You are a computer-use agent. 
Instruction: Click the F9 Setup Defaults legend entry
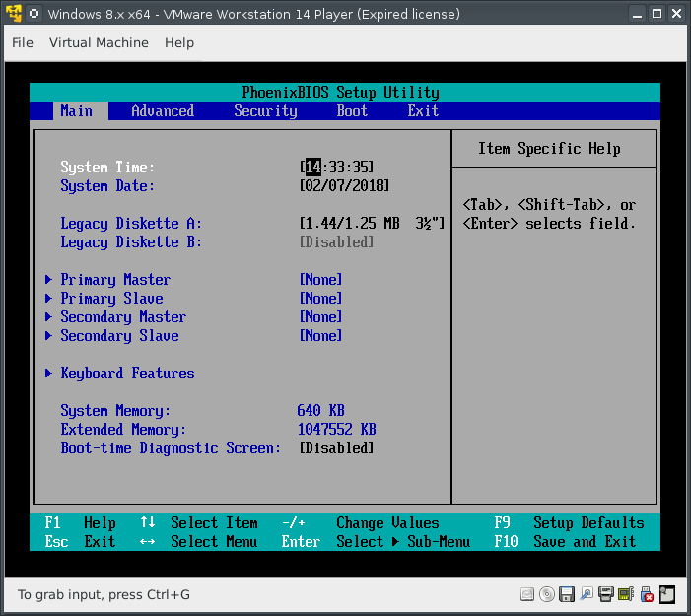pyautogui.click(x=569, y=523)
